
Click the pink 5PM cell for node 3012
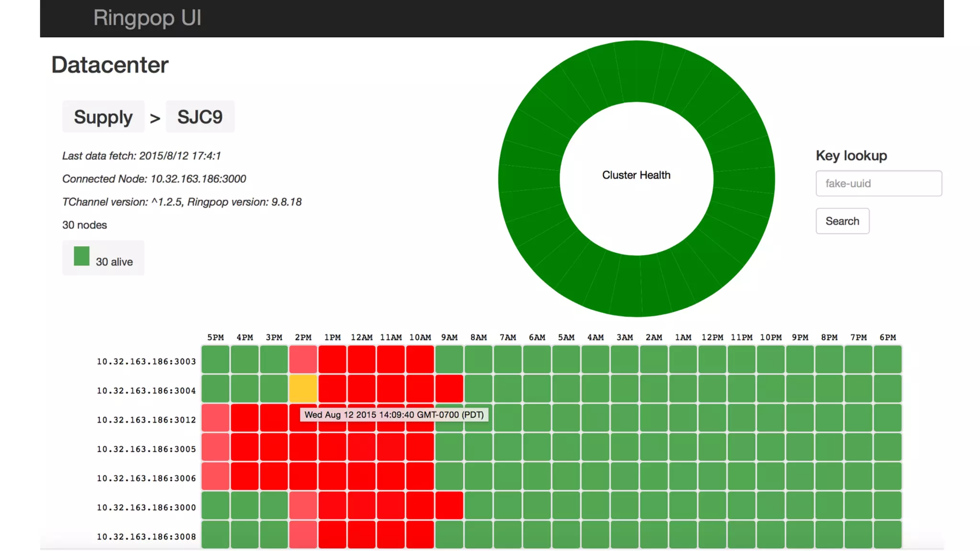[215, 418]
